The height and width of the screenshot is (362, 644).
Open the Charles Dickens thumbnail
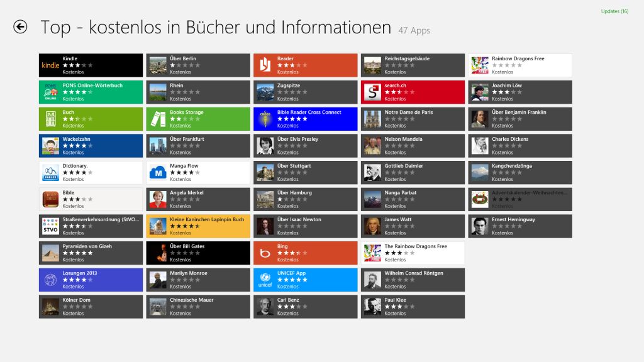[x=480, y=146]
